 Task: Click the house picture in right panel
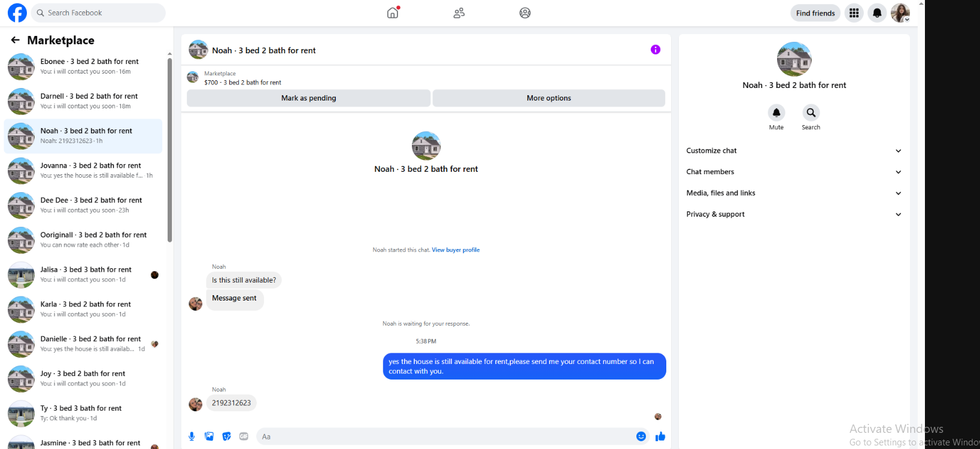pos(794,59)
